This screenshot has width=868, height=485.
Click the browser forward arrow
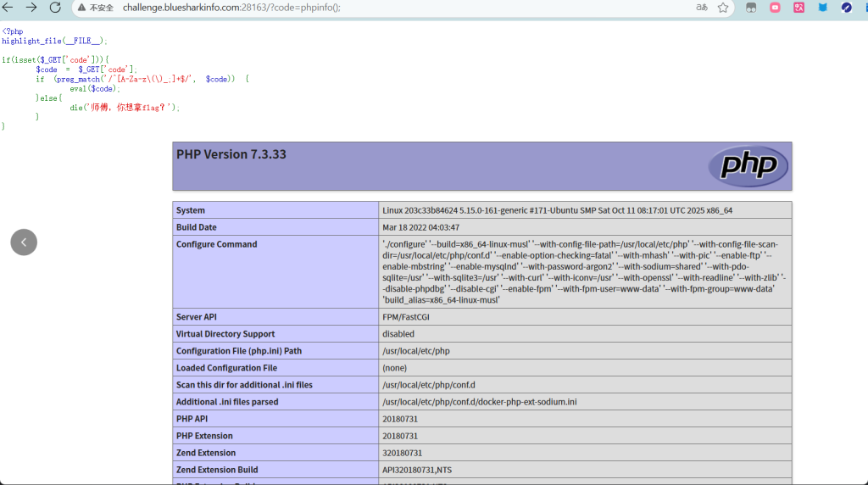click(x=31, y=8)
